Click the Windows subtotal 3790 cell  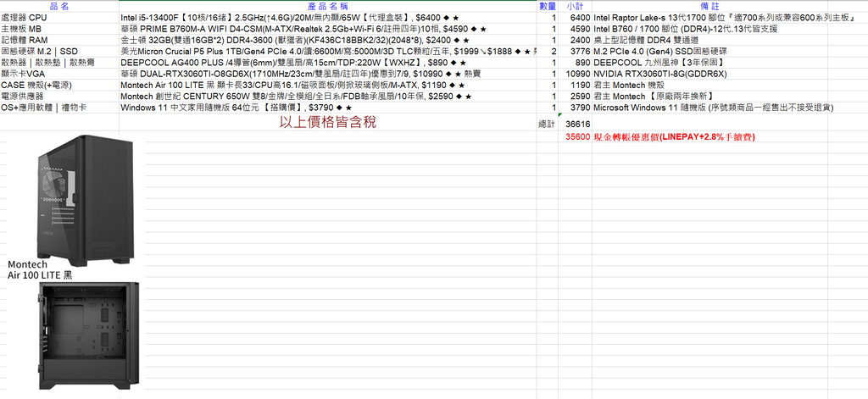coord(575,108)
